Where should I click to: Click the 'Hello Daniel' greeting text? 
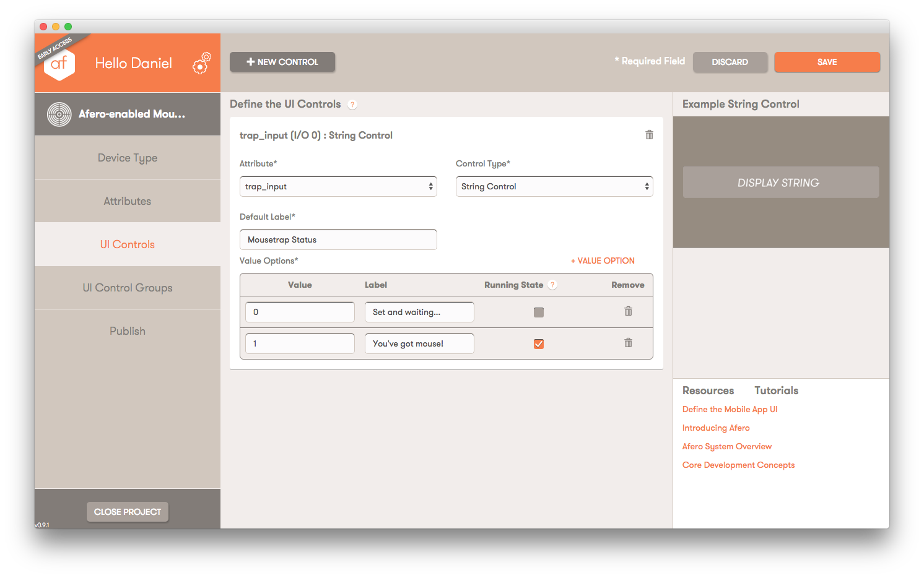coord(134,63)
